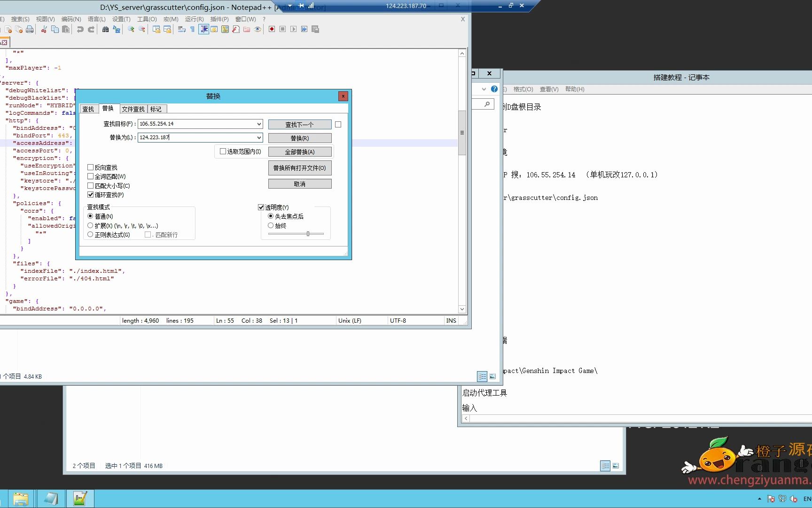
Task: Toggle the indent guide toolbar icon
Action: pos(203,29)
